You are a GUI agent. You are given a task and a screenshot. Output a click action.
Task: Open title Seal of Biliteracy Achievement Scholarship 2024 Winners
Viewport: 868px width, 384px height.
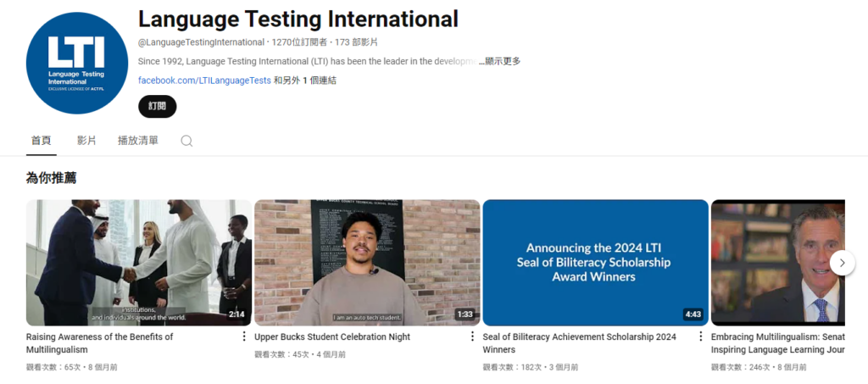580,343
